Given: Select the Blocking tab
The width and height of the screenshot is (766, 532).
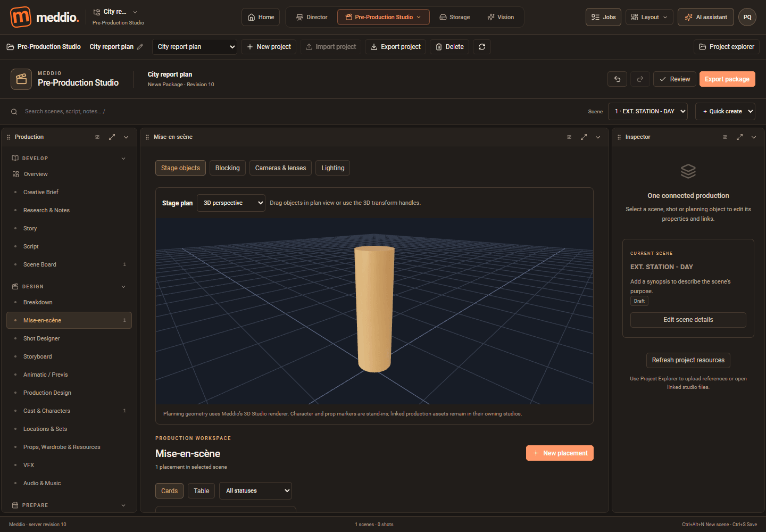Looking at the screenshot, I should pos(228,168).
